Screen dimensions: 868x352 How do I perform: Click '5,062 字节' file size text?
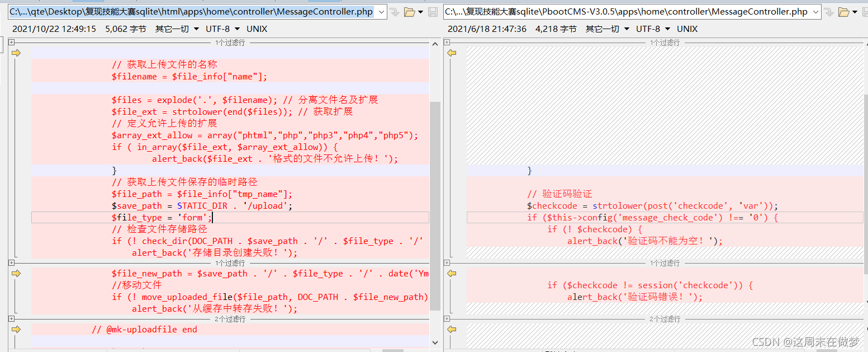click(x=126, y=29)
